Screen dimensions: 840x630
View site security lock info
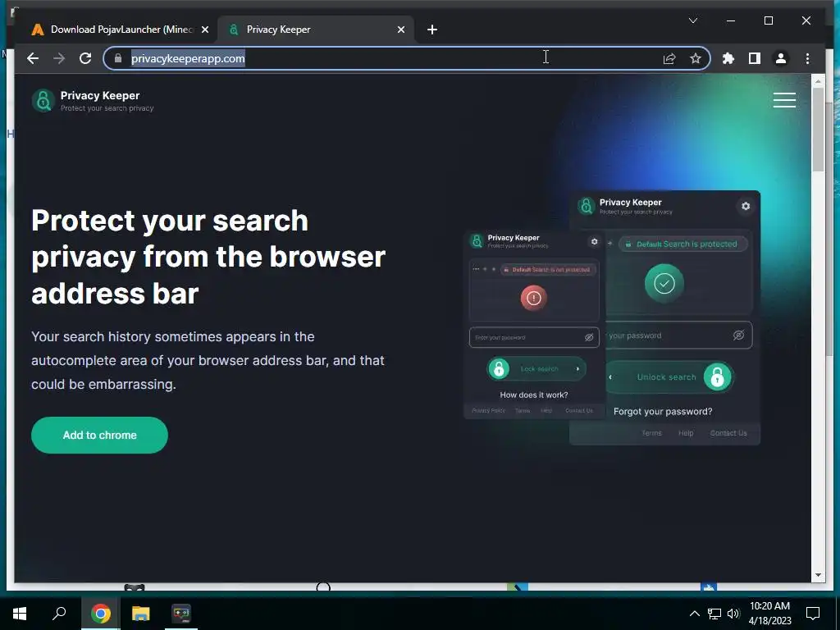[118, 58]
